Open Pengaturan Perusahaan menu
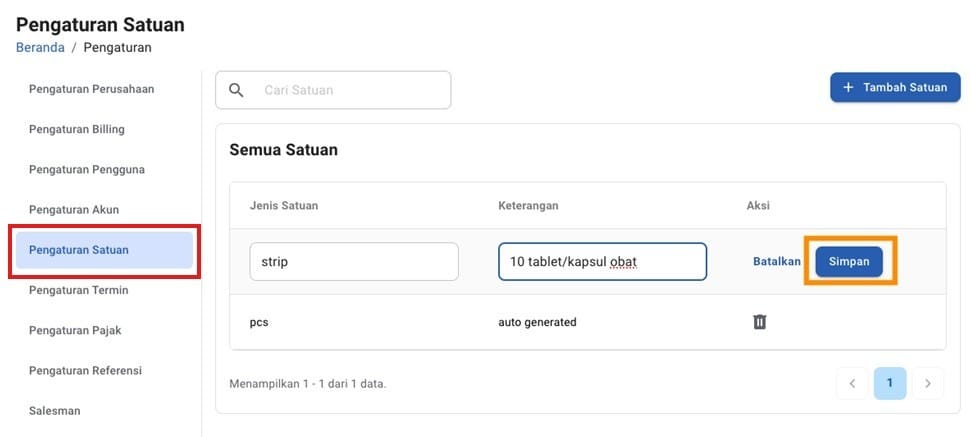971x437 pixels. coord(91,89)
